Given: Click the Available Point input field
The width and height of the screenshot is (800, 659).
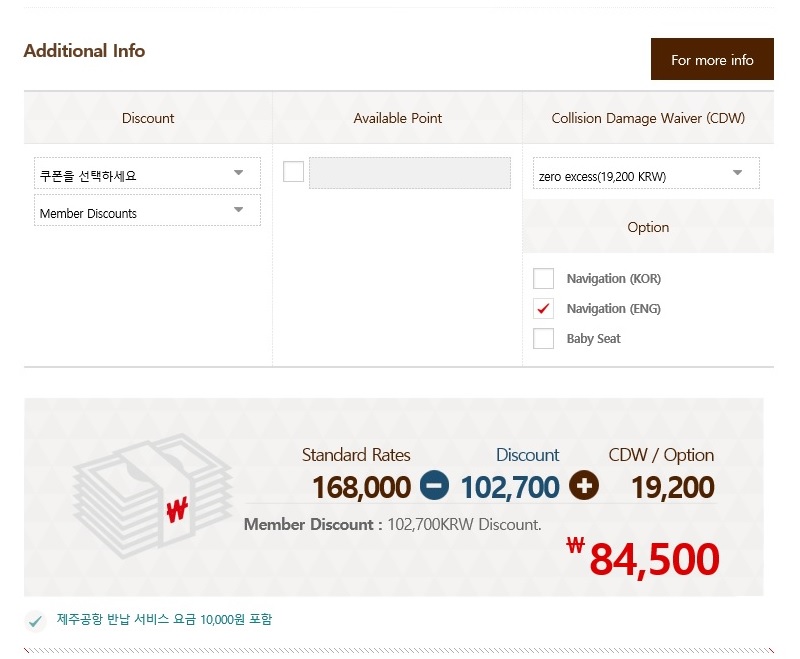Looking at the screenshot, I should click(409, 173).
